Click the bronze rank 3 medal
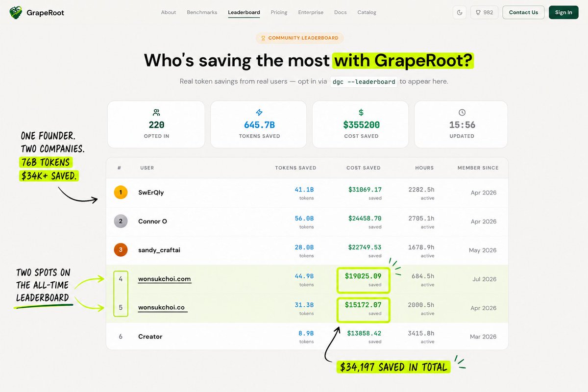Image resolution: width=588 pixels, height=392 pixels. click(x=121, y=250)
